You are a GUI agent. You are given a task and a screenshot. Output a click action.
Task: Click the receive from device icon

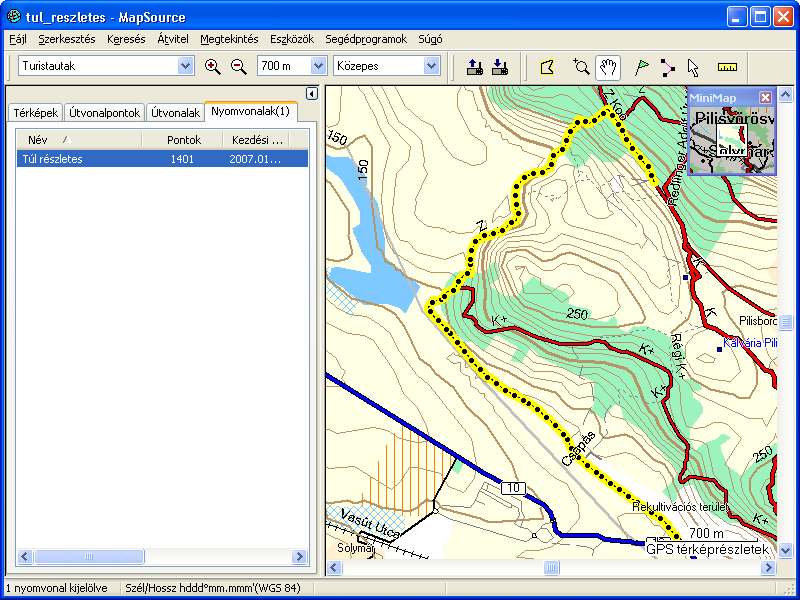[x=500, y=67]
